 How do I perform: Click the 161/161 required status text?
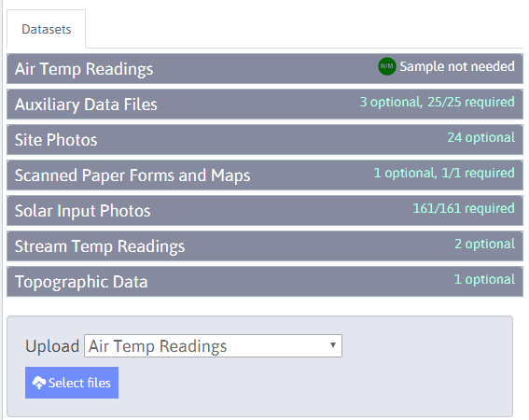click(x=464, y=208)
